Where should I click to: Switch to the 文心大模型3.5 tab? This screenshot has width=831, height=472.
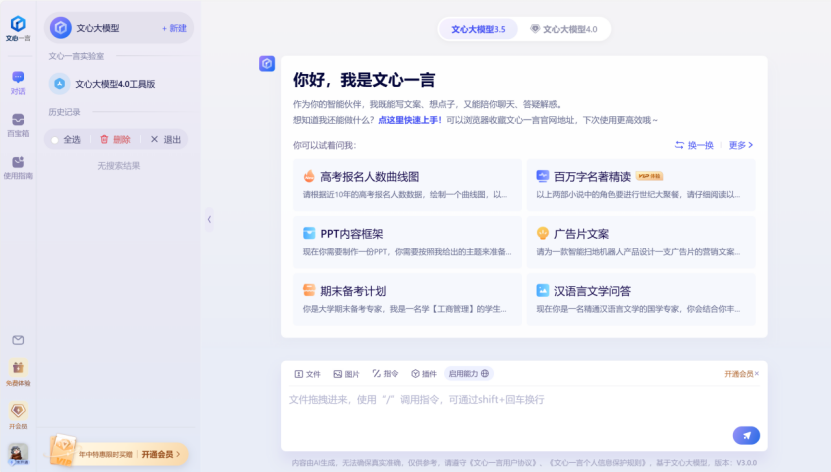[x=478, y=29]
